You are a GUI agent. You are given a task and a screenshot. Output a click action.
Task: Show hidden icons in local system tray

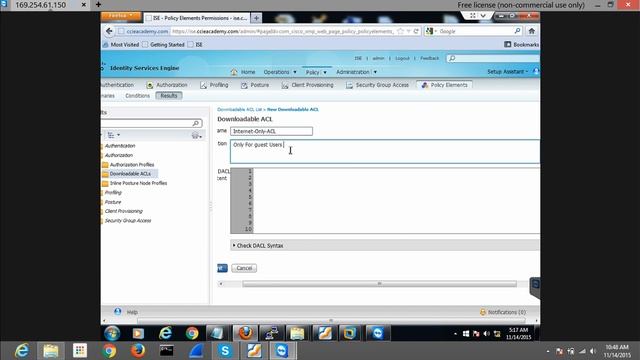(548, 351)
